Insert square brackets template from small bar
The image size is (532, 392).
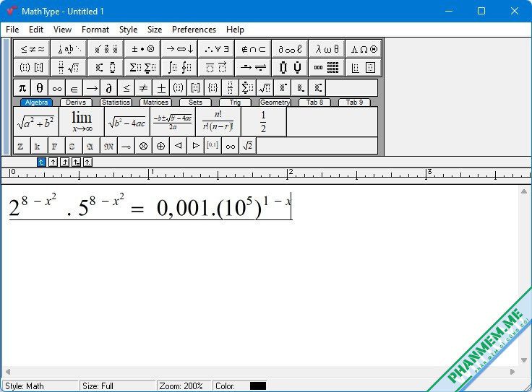(x=195, y=88)
